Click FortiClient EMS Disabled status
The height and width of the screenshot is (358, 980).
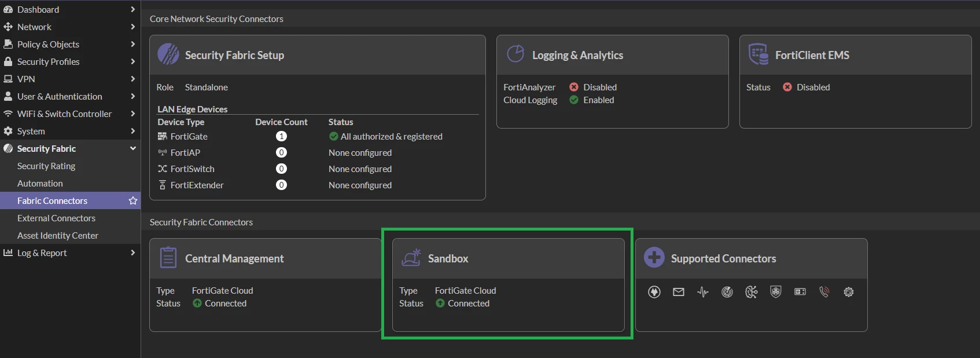[x=806, y=87]
